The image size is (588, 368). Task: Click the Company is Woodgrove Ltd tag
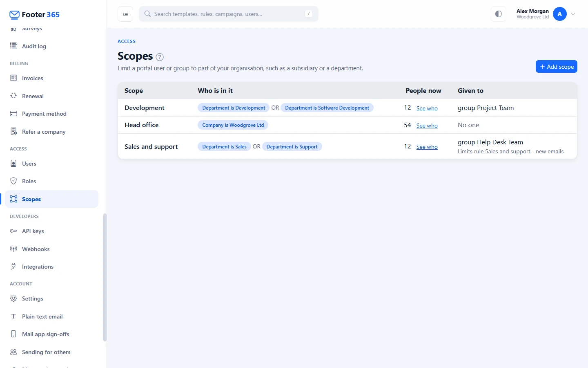click(233, 125)
